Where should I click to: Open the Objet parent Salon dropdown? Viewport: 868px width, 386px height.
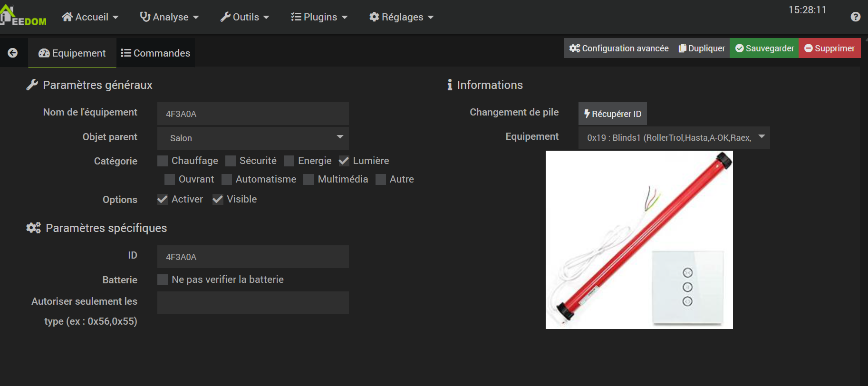pyautogui.click(x=253, y=138)
